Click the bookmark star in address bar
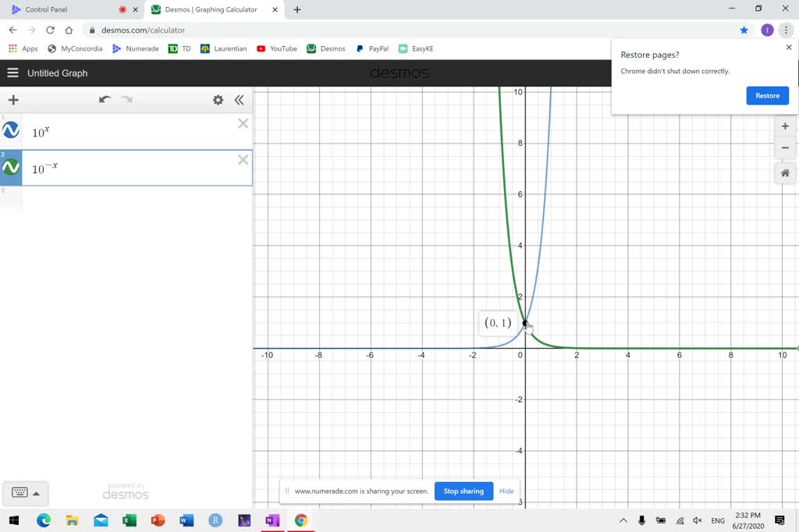Screen dimensions: 799x532 point(744,29)
